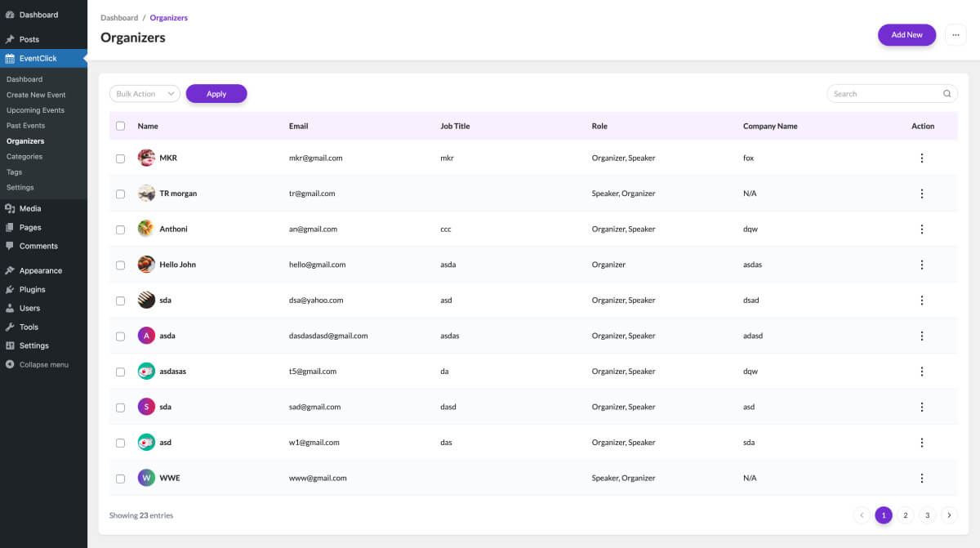The width and height of the screenshot is (980, 548).
Task: Select the Anthoni row checkbox
Action: [121, 229]
